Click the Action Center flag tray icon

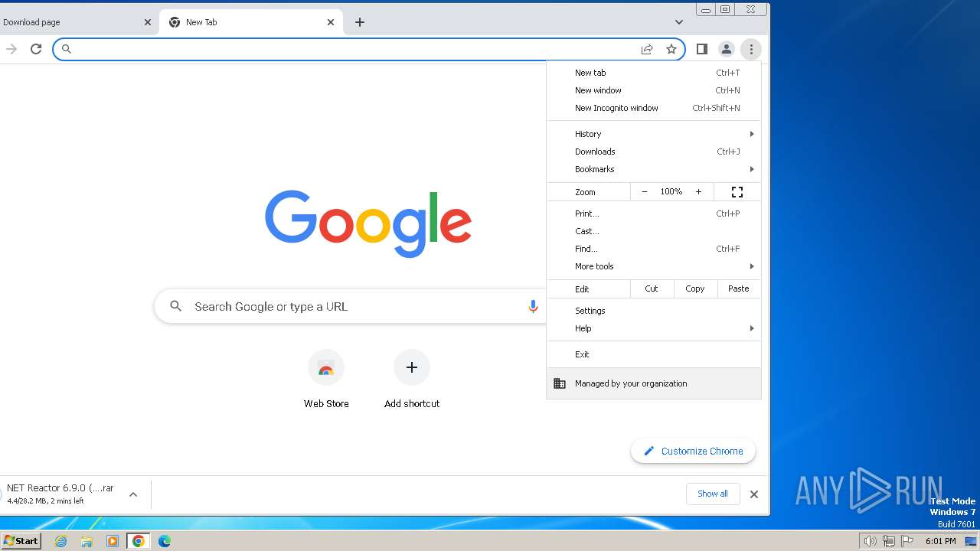(x=907, y=541)
